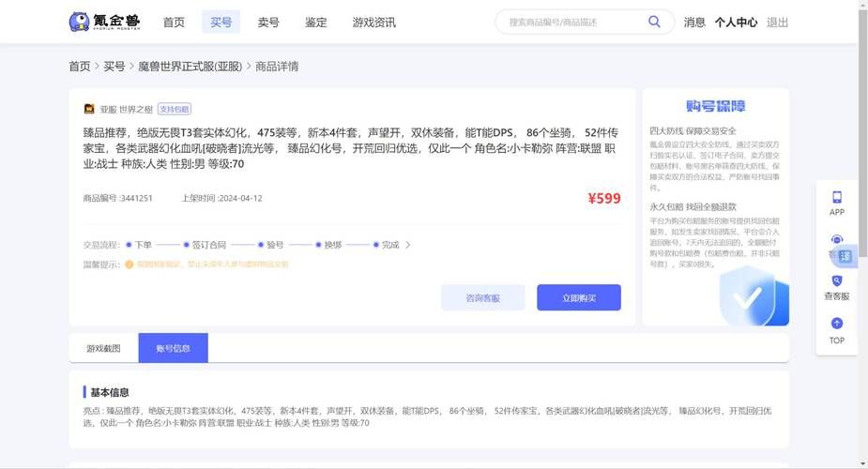The width and height of the screenshot is (868, 469).
Task: Expand the 交易流程 chevron arrow
Action: point(408,245)
